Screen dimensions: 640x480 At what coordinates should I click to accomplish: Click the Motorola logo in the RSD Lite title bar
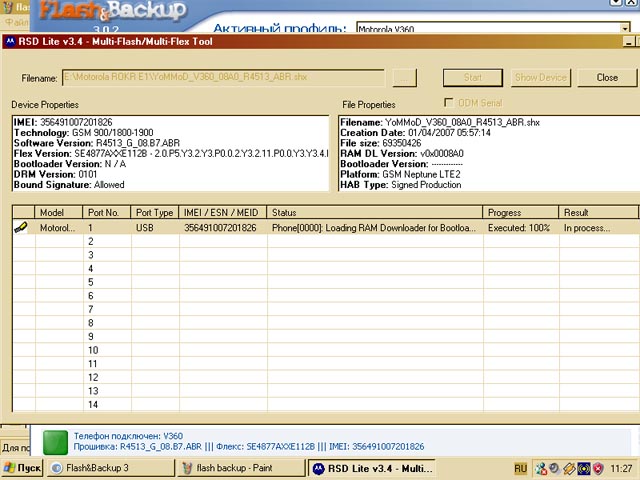[10, 42]
